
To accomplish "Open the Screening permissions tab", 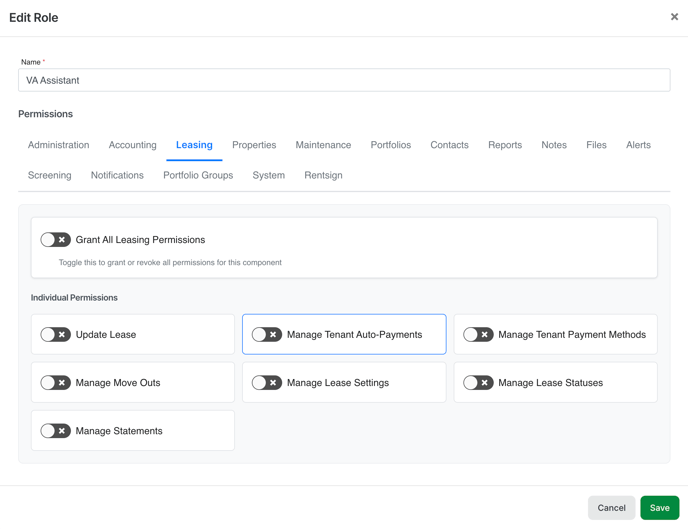I will 50,175.
